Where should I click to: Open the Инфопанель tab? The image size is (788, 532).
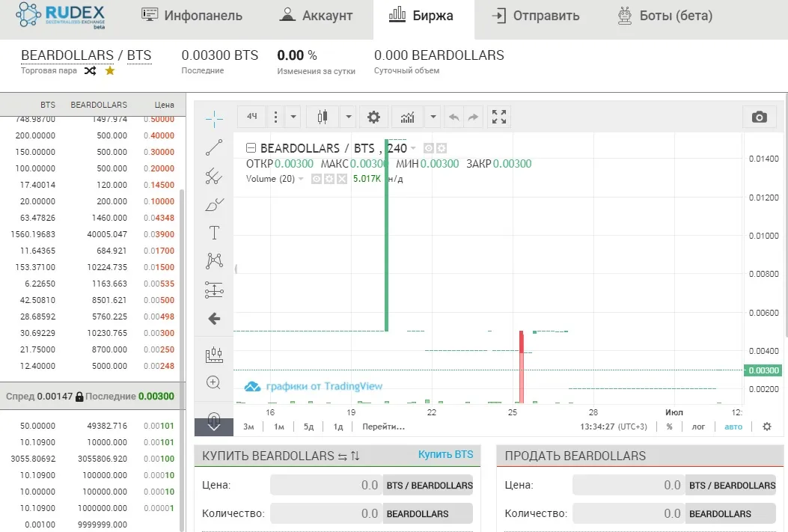point(192,15)
